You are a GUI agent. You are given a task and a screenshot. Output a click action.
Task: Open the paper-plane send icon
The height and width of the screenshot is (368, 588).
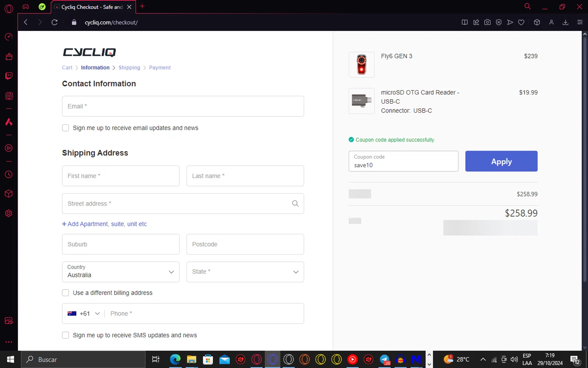(x=510, y=22)
